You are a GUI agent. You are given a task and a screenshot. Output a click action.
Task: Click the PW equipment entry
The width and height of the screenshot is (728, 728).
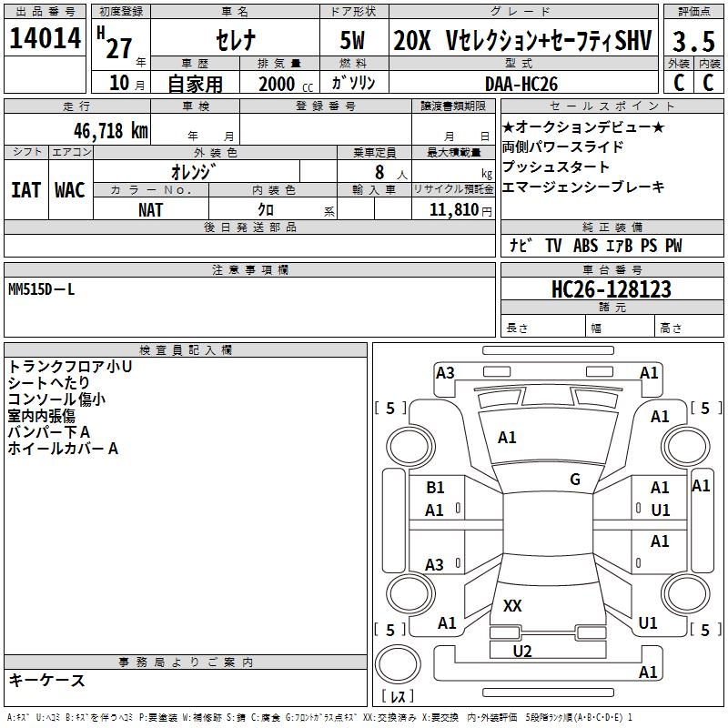coord(673,246)
